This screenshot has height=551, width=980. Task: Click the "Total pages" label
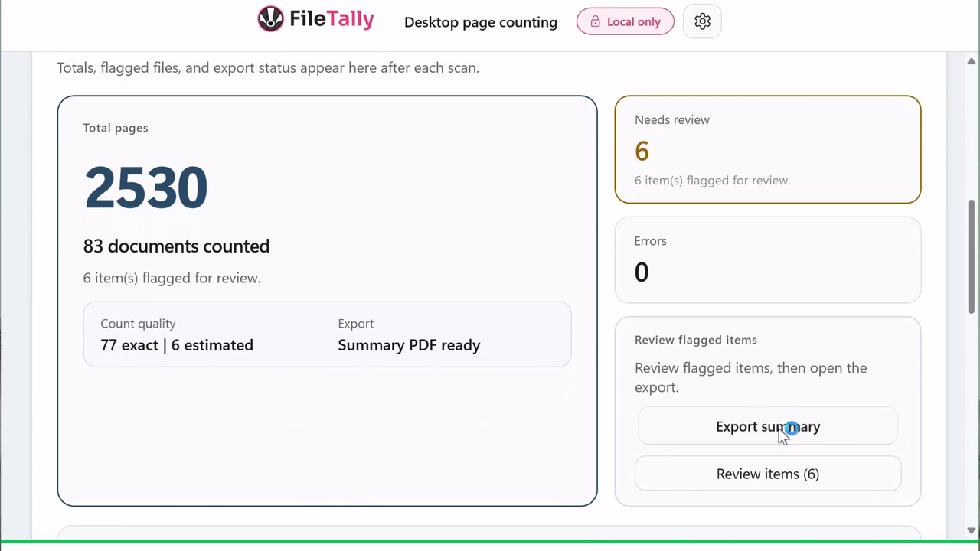pyautogui.click(x=116, y=128)
